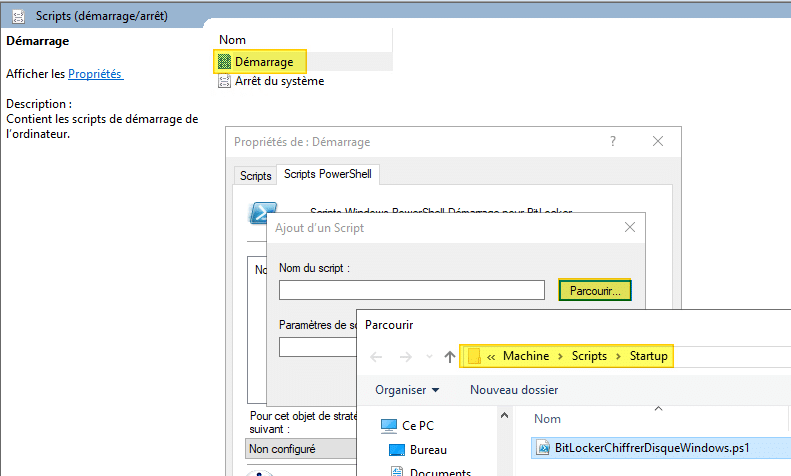
Task: Open the Non configuré dropdown
Action: [301, 448]
